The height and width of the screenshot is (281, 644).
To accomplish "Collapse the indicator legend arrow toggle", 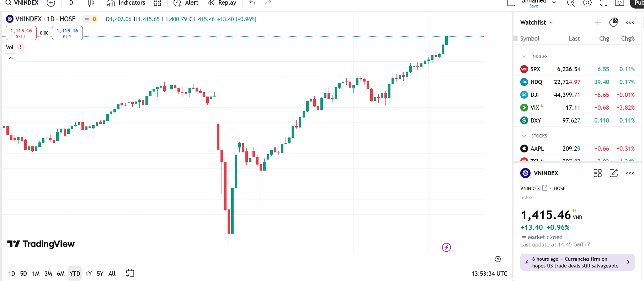I will tap(11, 58).
